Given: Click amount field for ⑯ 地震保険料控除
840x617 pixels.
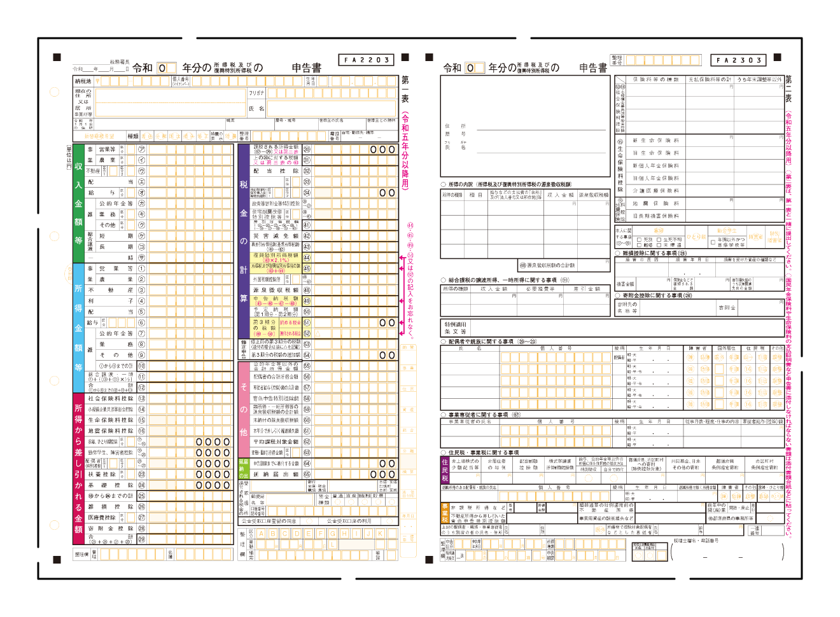Looking at the screenshot, I should pyautogui.click(x=190, y=431).
